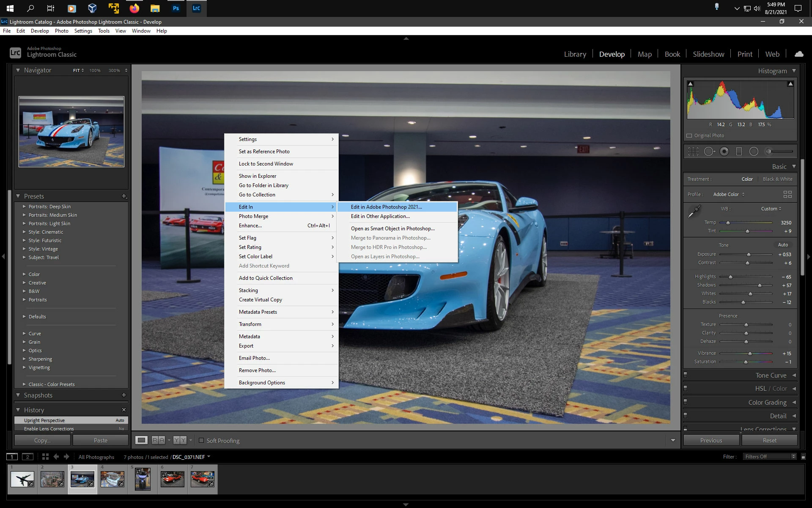The width and height of the screenshot is (812, 508).
Task: Toggle the Tone Curve panel switch
Action: click(686, 375)
